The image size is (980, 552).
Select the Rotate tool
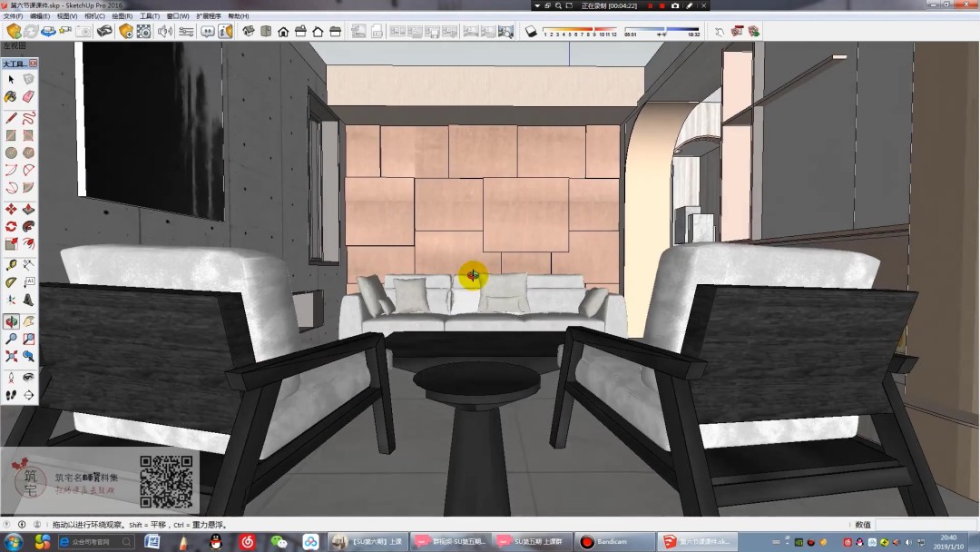[11, 226]
